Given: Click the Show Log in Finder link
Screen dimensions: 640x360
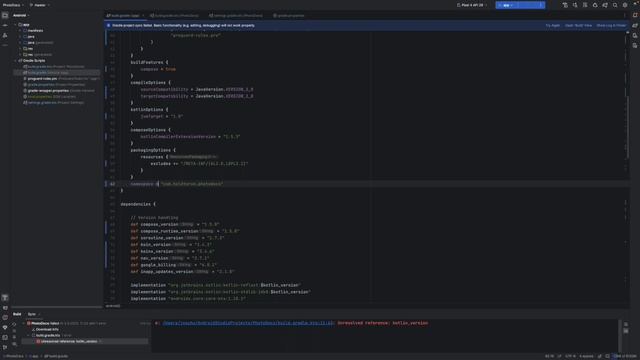Looking at the screenshot, I should pos(611,25).
